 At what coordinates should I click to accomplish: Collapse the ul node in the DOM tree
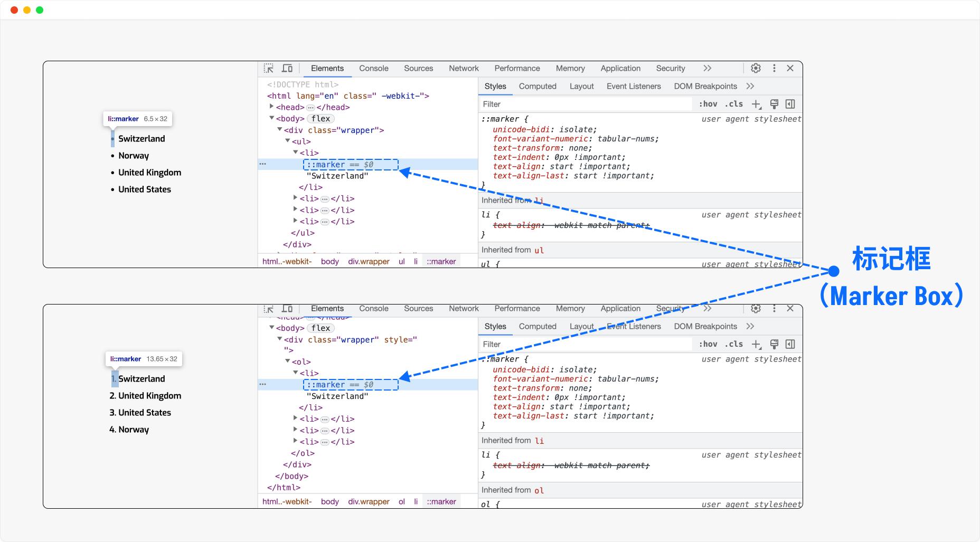(288, 141)
